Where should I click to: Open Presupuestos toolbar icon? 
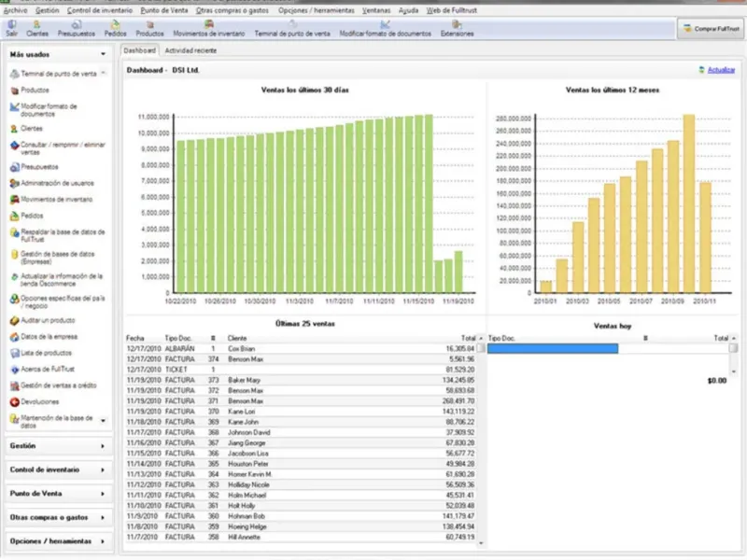click(77, 29)
